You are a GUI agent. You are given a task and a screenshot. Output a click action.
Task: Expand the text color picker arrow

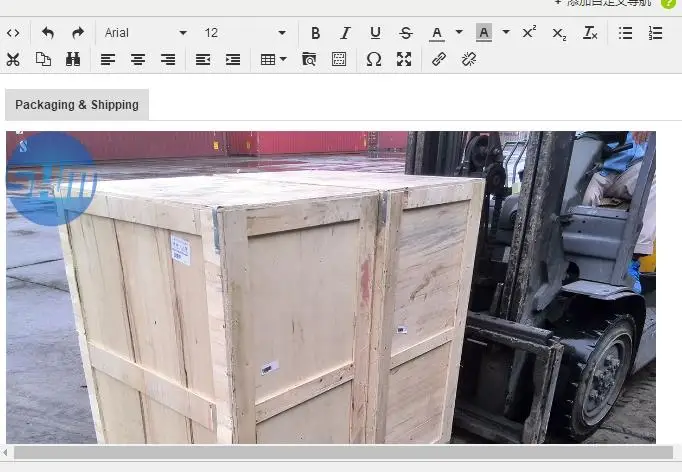(459, 33)
